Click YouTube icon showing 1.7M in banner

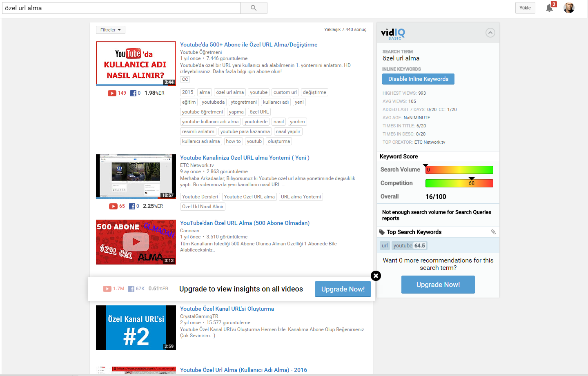click(107, 289)
